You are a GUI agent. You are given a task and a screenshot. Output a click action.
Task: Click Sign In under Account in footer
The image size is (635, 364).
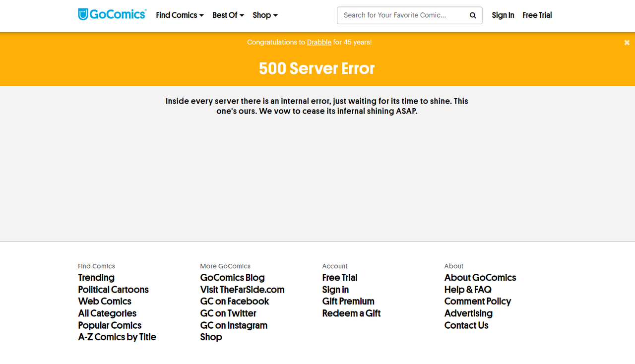pos(335,290)
